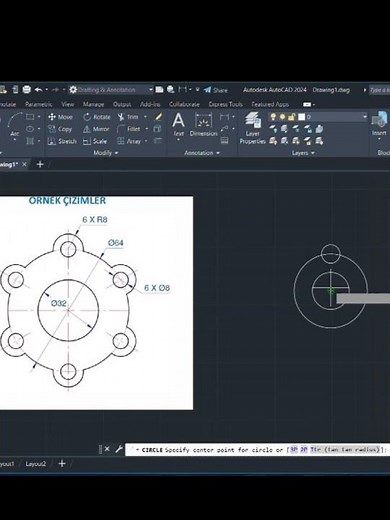Activate the Dimension tool

coord(203,125)
